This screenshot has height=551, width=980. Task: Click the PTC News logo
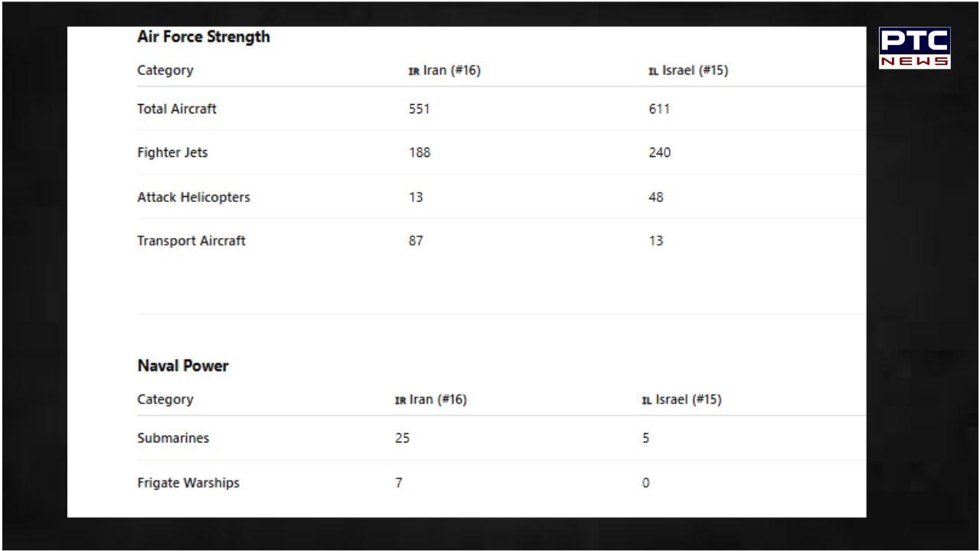point(914,47)
